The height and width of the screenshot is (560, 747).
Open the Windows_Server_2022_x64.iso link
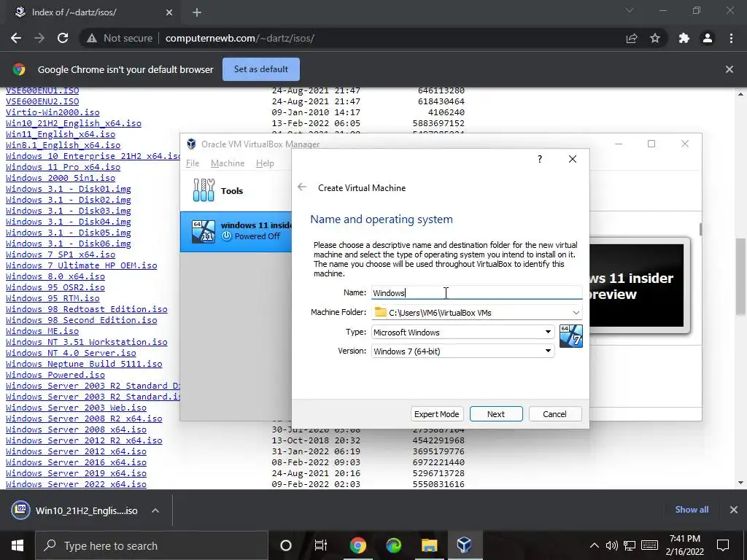tap(76, 484)
